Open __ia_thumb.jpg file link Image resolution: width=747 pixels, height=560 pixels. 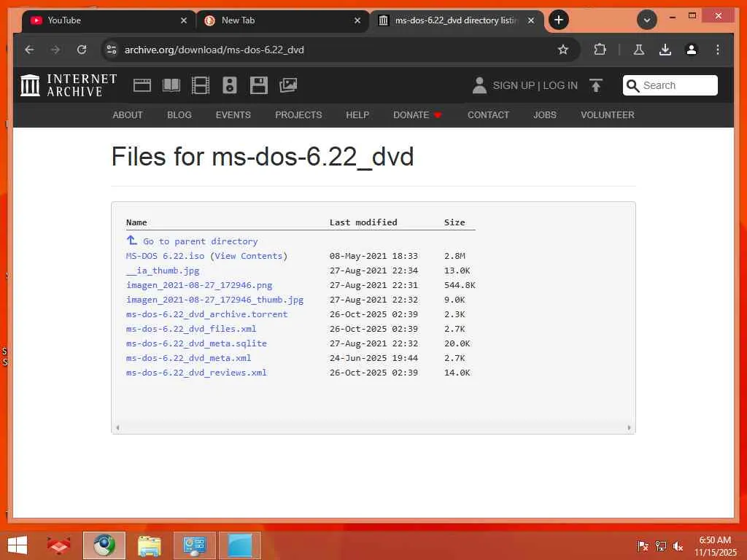pos(163,271)
